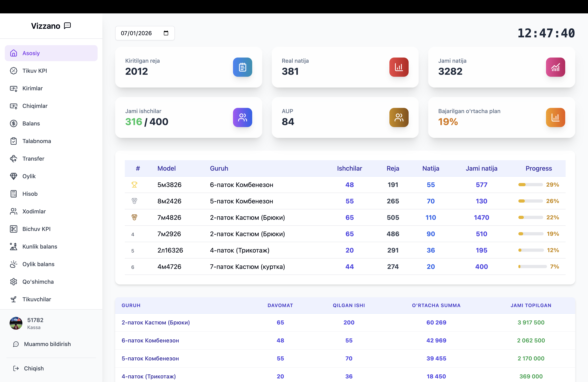Click the Jami natija growth chart icon
The width and height of the screenshot is (588, 382).
click(555, 67)
